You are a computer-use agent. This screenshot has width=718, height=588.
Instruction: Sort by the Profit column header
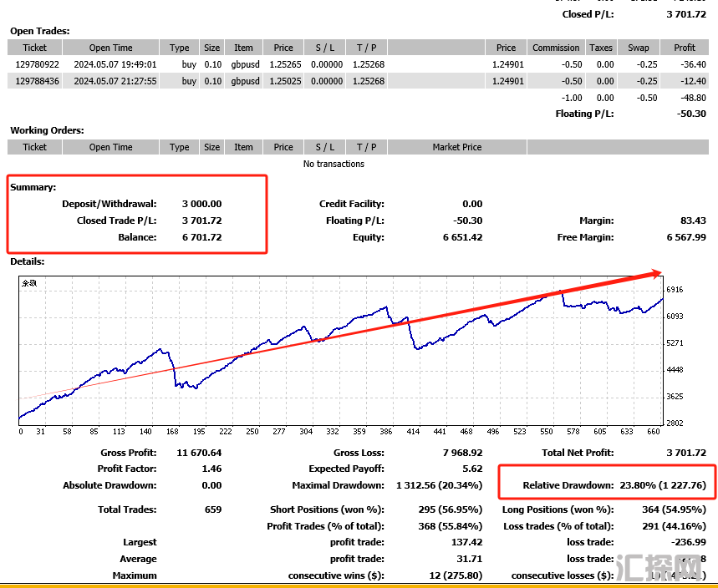684,48
